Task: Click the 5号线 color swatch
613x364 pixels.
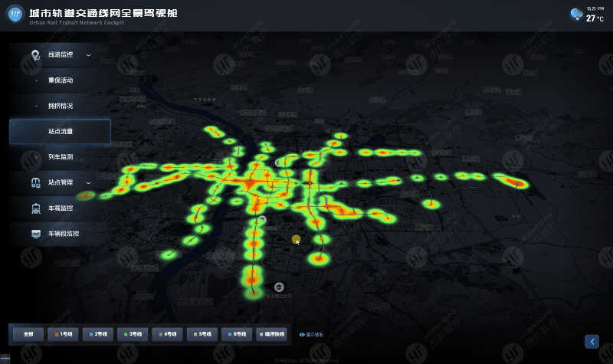Action: pyautogui.click(x=195, y=334)
